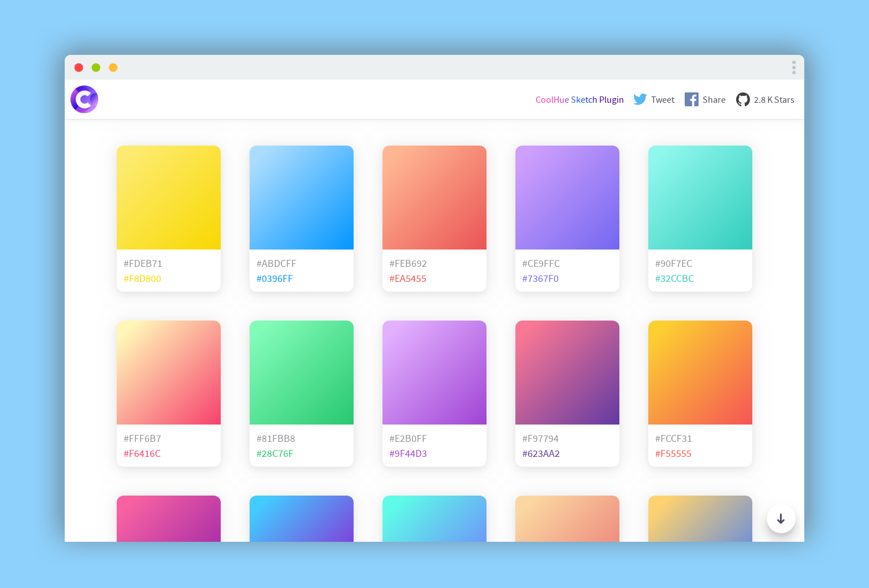
Task: Copy the #E2B0FF hex code
Action: tap(408, 438)
